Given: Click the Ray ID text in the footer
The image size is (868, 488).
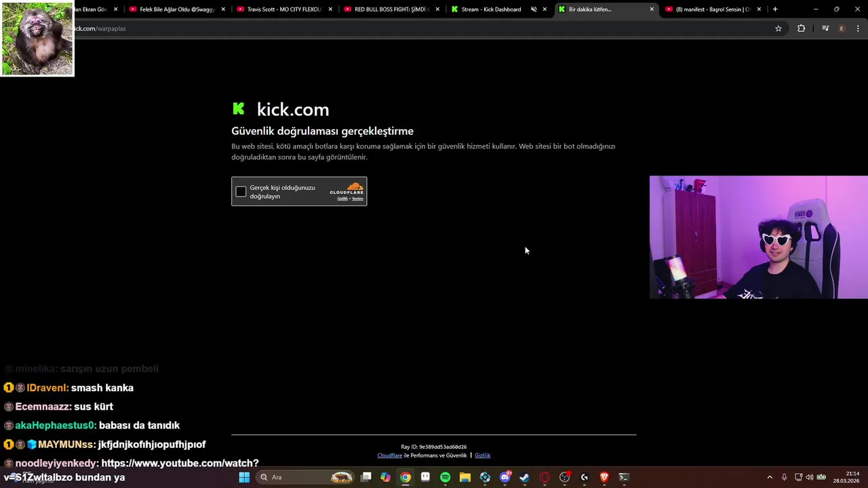Looking at the screenshot, I should click(x=434, y=447).
